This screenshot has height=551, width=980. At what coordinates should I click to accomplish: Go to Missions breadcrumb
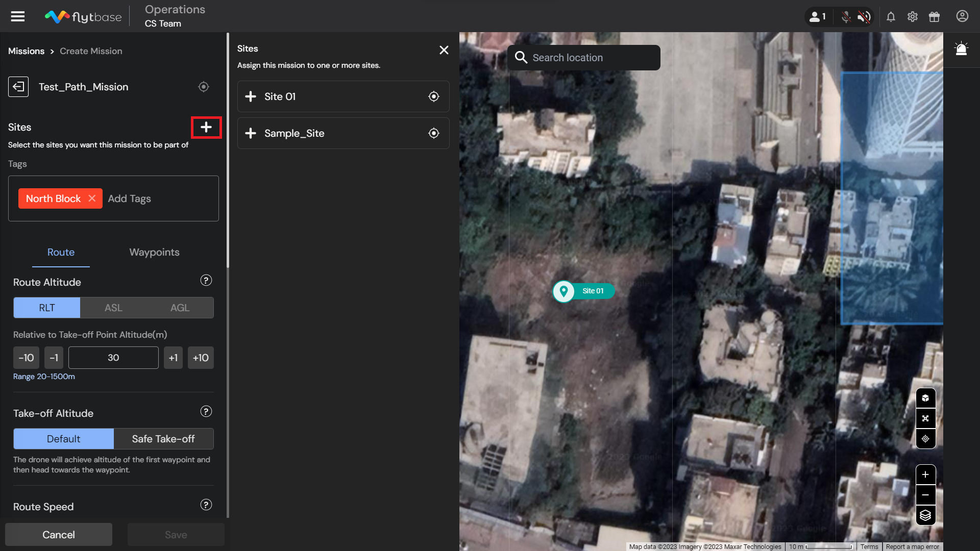27,51
